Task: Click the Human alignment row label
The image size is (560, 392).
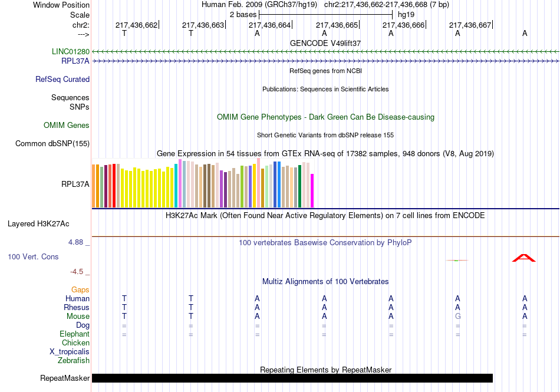Action: pos(77,298)
